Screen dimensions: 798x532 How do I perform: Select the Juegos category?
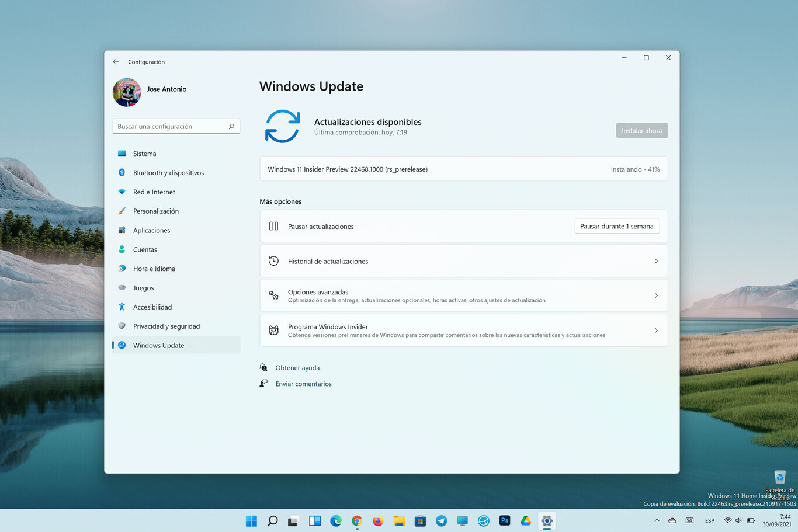tap(176, 288)
